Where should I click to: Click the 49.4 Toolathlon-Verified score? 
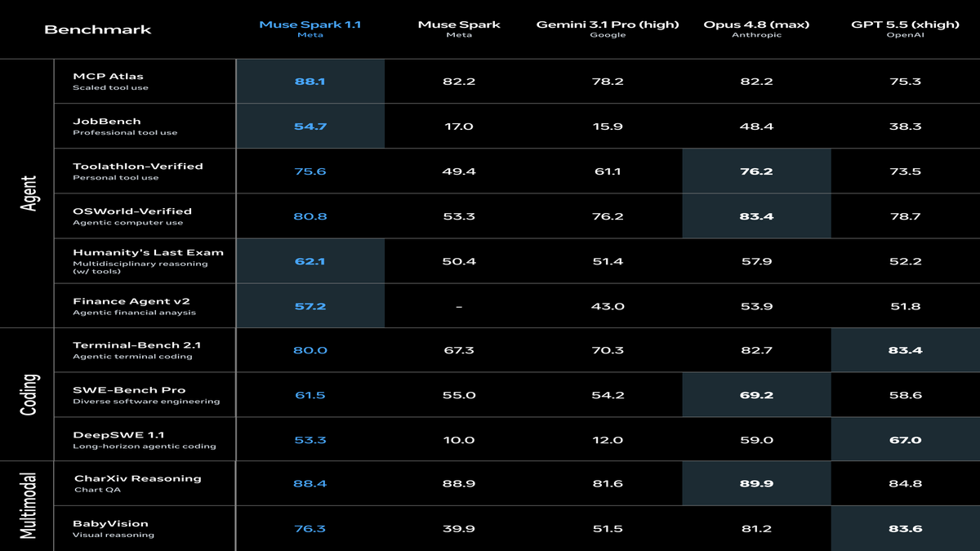(459, 171)
